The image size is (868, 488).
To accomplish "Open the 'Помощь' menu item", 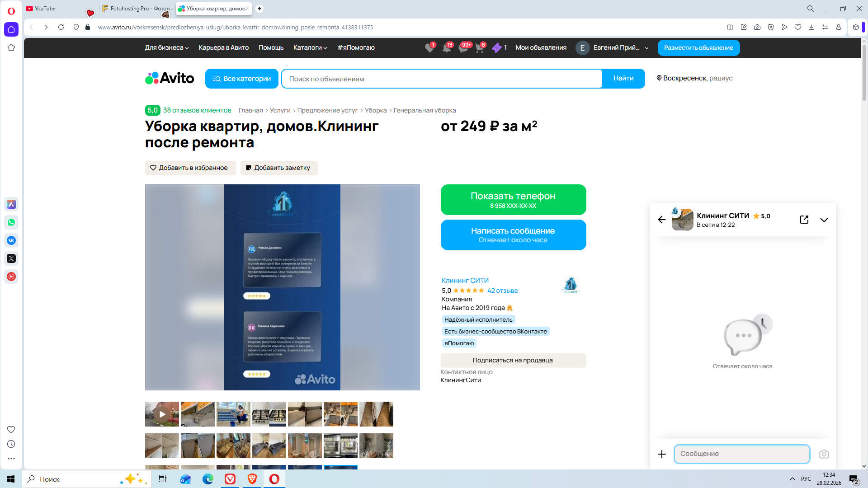I will tap(271, 47).
